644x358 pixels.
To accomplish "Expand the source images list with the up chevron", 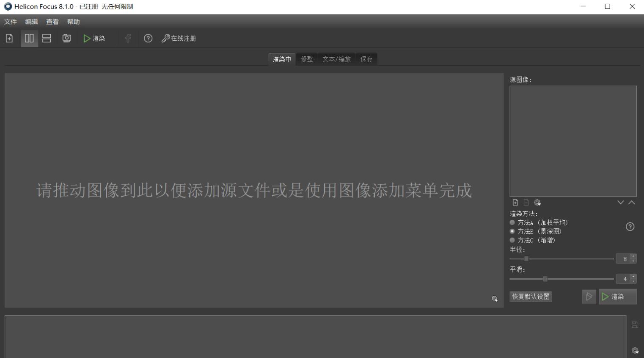I will point(631,203).
